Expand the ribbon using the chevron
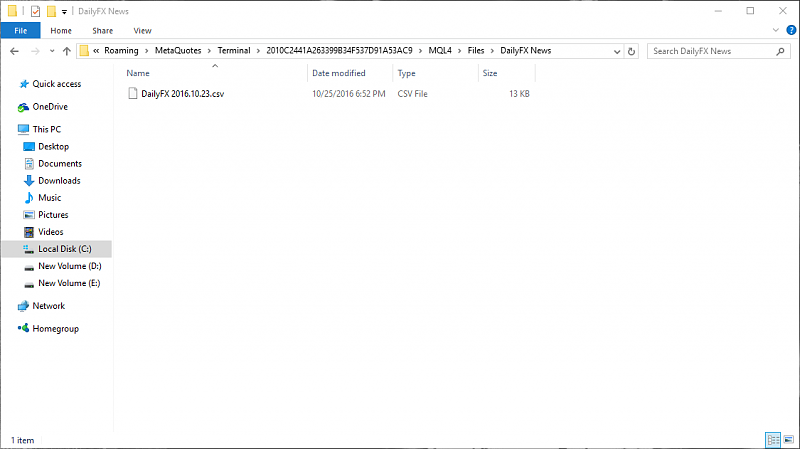 point(776,30)
